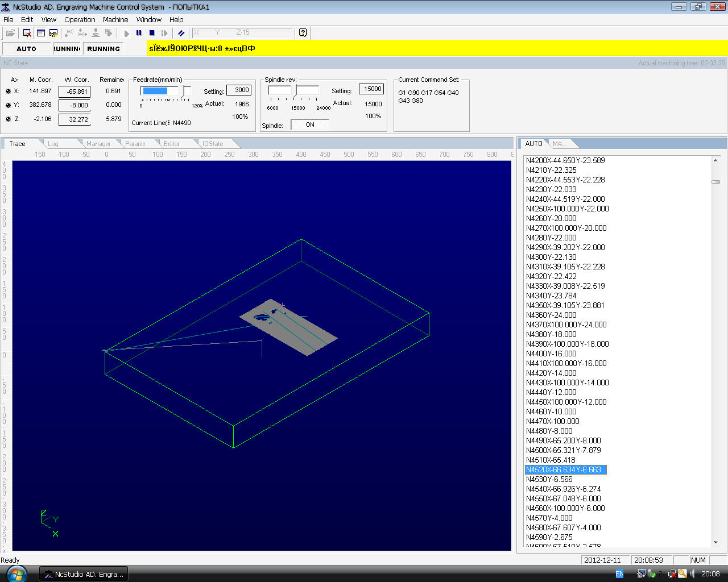This screenshot has width=728, height=582.
Task: Click the feedrate Setting value 3000
Action: [239, 90]
